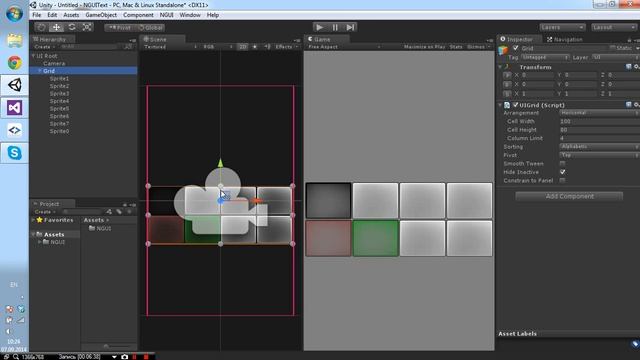Select Sprite1 in the Hierarchy

click(59, 78)
